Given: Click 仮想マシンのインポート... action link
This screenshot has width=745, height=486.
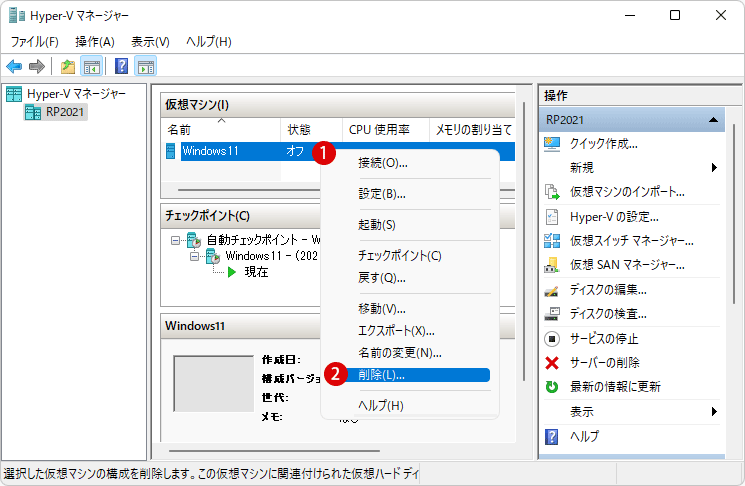Looking at the screenshot, I should [627, 192].
